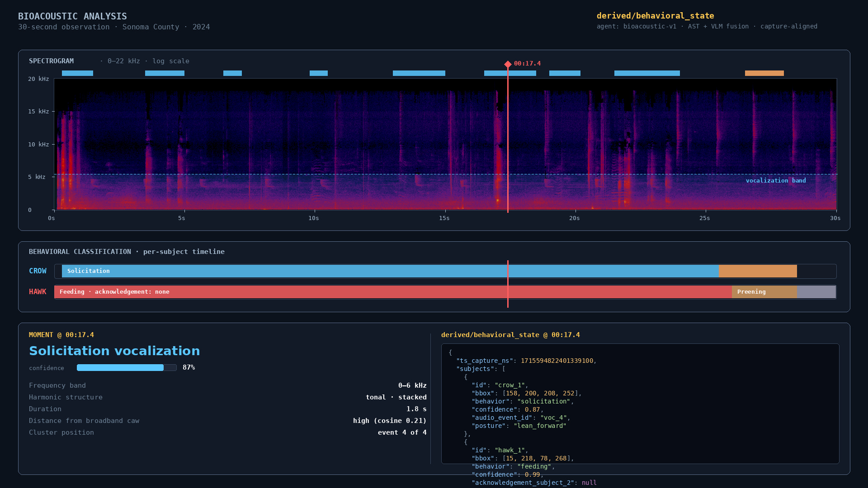Select the CROW Solicitation timeline segment

[390, 271]
